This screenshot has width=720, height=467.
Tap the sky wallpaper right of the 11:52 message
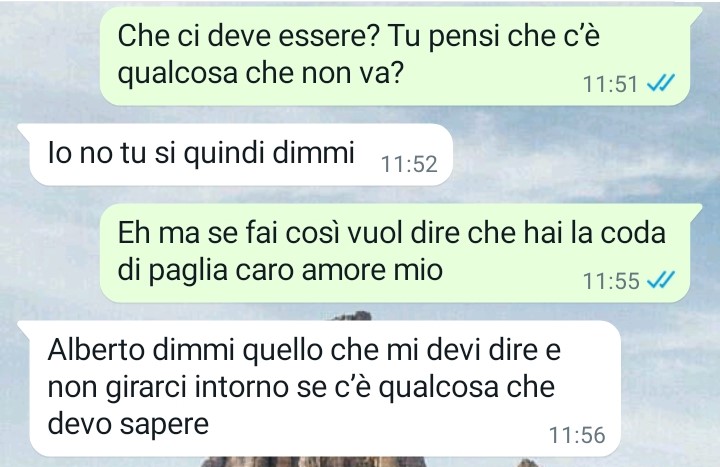click(583, 156)
